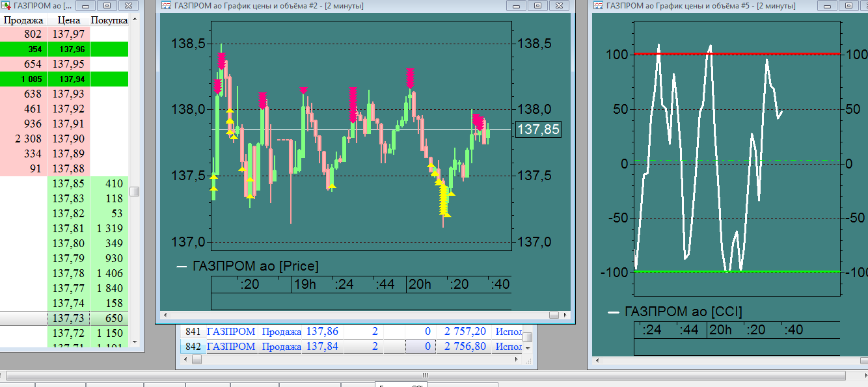Select bid price 137,83
Image resolution: width=868 pixels, height=387 pixels.
coord(68,198)
